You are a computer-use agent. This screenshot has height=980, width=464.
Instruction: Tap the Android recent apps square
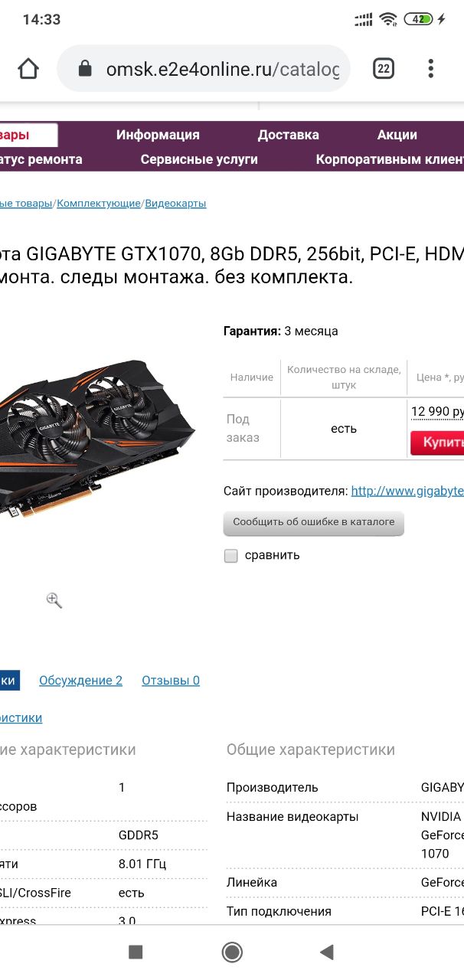click(136, 952)
